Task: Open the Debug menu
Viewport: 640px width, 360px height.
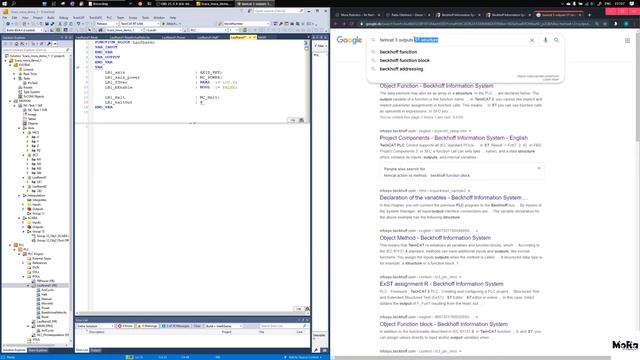Action: [64, 18]
